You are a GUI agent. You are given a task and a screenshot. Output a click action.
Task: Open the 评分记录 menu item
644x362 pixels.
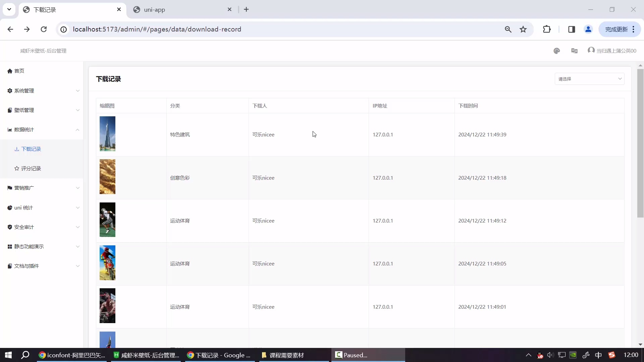[31, 169]
